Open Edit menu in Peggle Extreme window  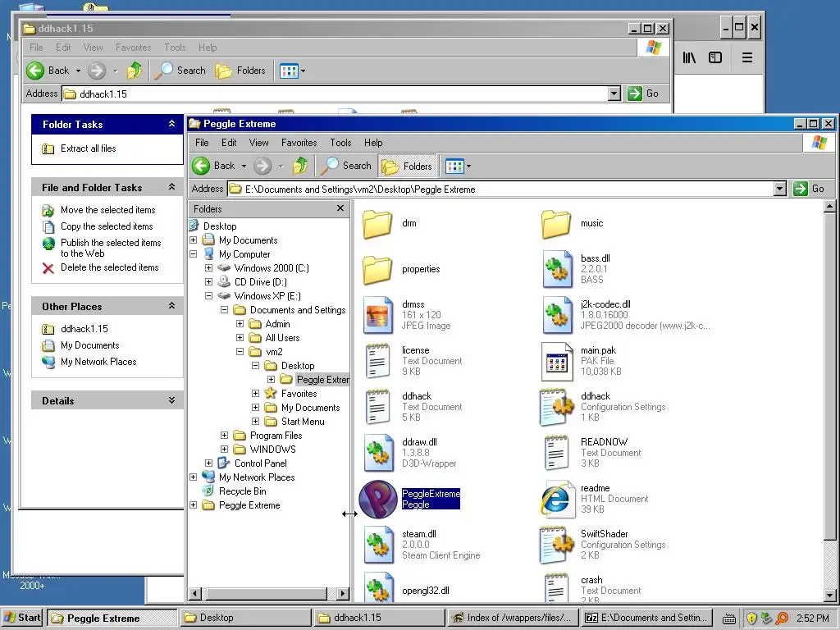(x=229, y=143)
